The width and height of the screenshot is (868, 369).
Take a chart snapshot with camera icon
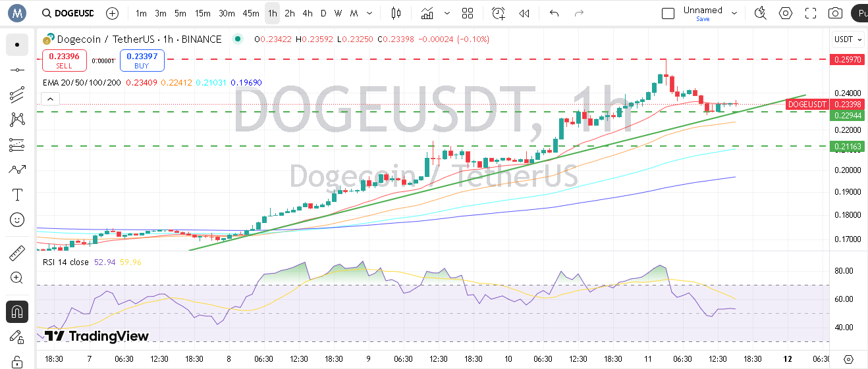pyautogui.click(x=835, y=13)
